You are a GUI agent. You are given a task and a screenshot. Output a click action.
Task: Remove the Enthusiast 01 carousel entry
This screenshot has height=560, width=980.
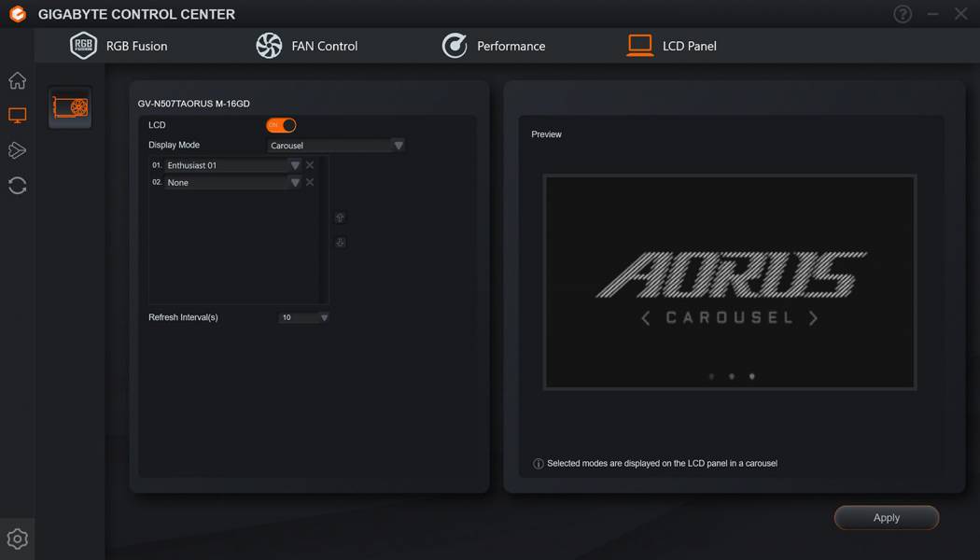[x=310, y=165]
